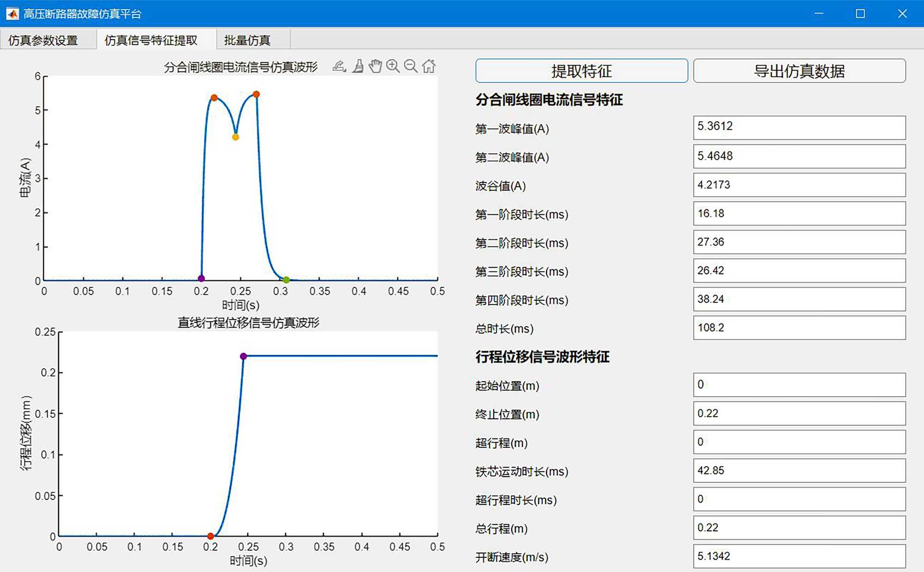Click the MATLAB logo in title bar
Screen dimensions: 924x572
click(x=12, y=13)
